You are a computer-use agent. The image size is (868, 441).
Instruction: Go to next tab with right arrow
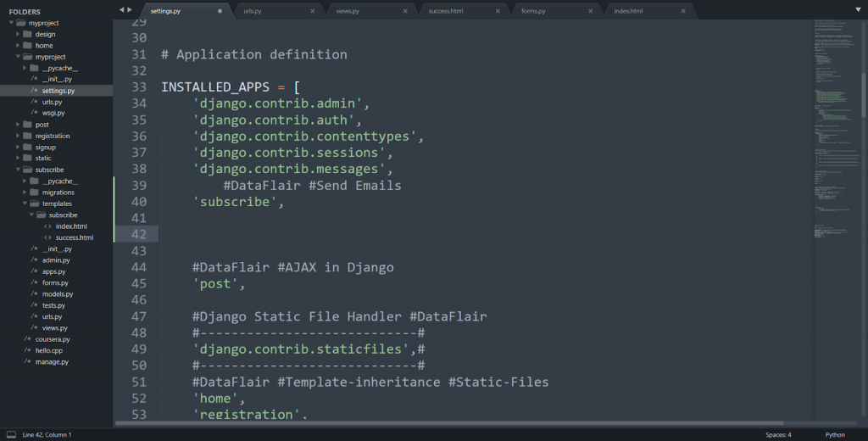click(x=130, y=9)
